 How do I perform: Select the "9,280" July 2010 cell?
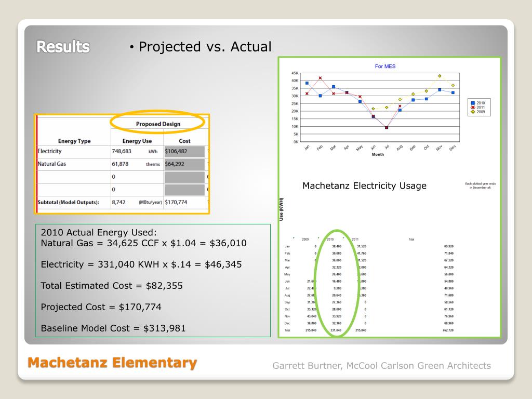point(337,288)
